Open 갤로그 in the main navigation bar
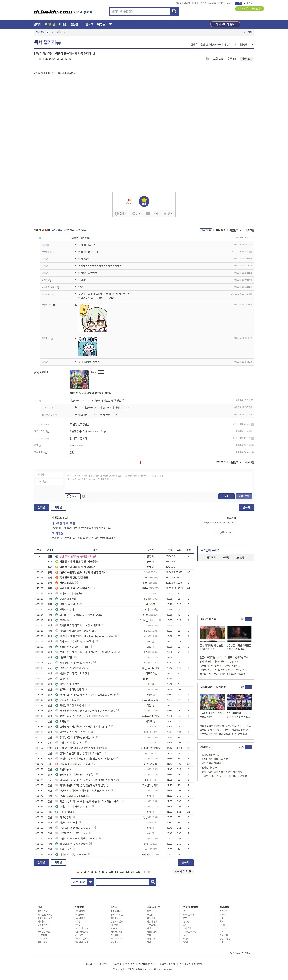Viewport: 288px width, 980px height. [89, 24]
